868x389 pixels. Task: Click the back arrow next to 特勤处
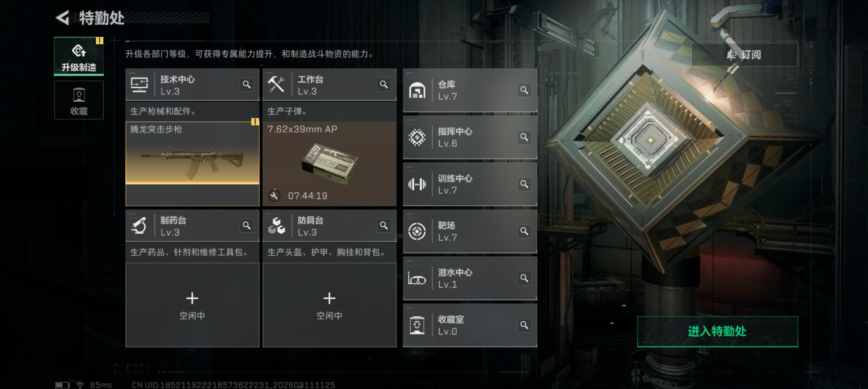pyautogui.click(x=63, y=18)
